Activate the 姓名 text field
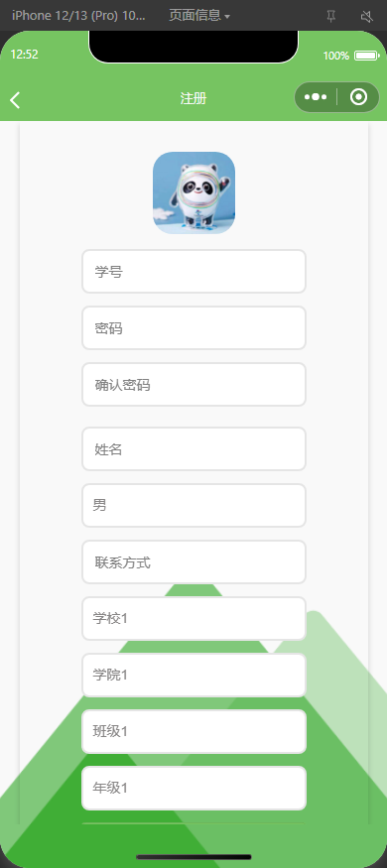 coord(193,449)
